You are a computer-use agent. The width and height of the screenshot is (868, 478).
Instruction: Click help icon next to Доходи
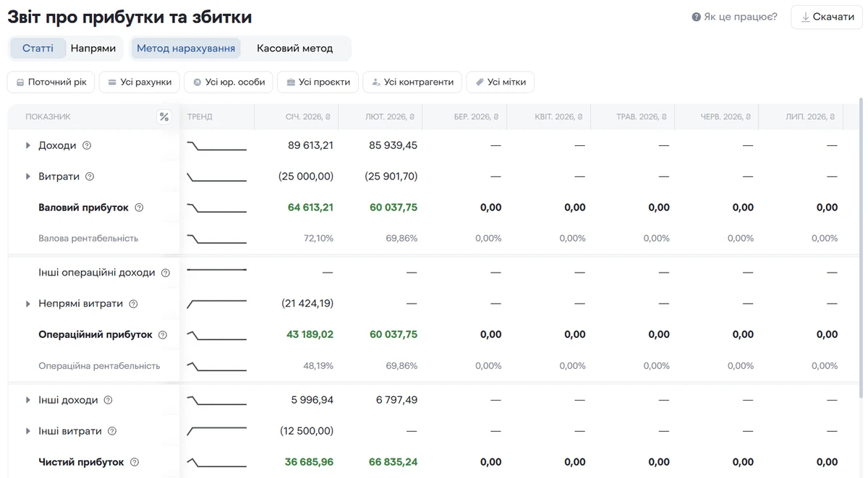[87, 145]
